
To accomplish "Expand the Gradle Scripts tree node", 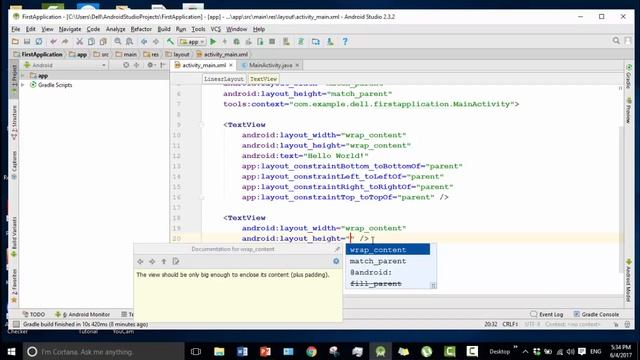I will [x=23, y=85].
